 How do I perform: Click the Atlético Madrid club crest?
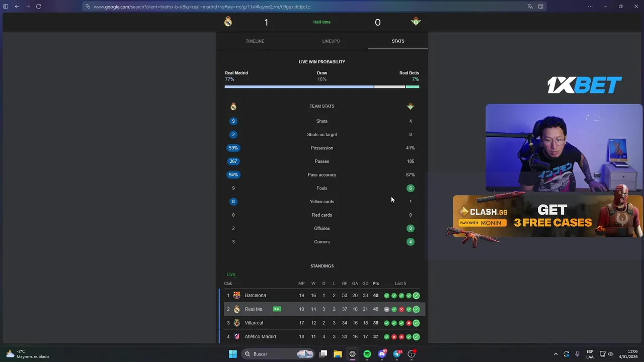pos(236,337)
